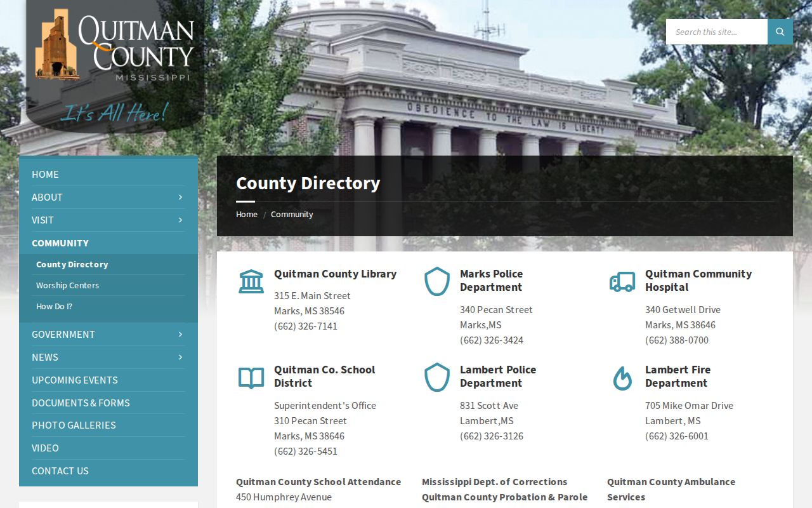
Task: Click the Lambert Fire Department flame icon
Action: (622, 378)
